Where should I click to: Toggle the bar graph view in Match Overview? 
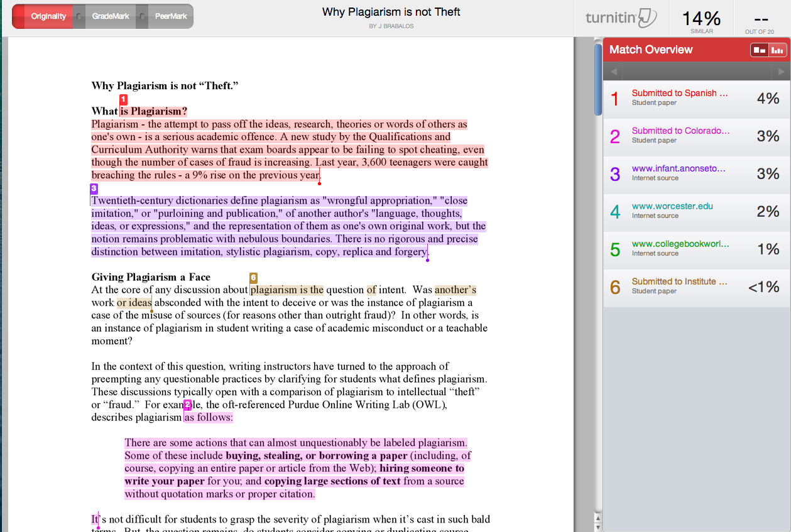coord(778,49)
